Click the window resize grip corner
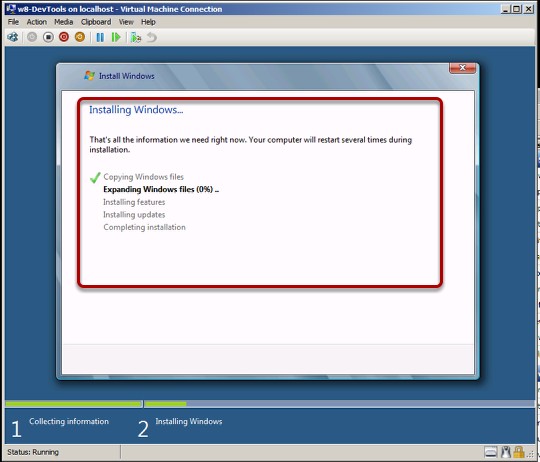540x462 pixels. [x=530, y=454]
